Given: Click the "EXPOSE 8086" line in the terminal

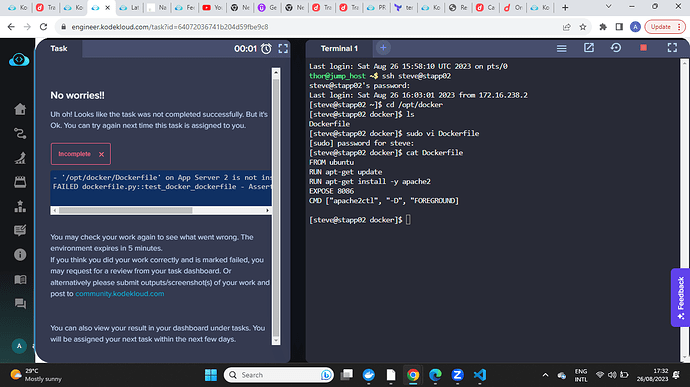Looking at the screenshot, I should pos(331,191).
